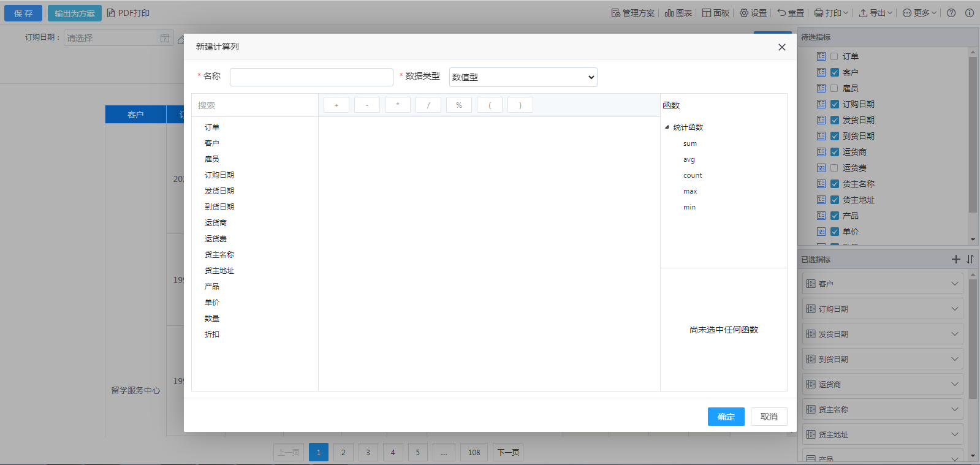This screenshot has width=980, height=465.
Task: Open the help question mark icon
Action: (951, 13)
